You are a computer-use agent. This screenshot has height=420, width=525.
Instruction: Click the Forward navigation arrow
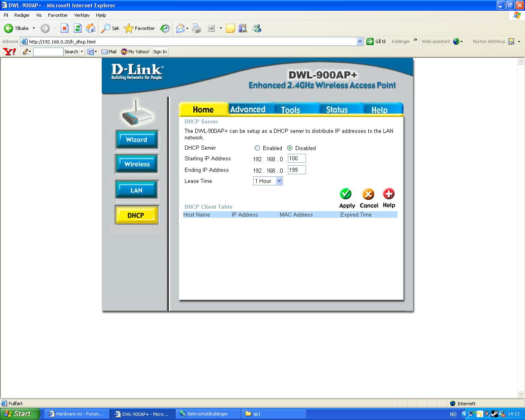click(x=45, y=28)
